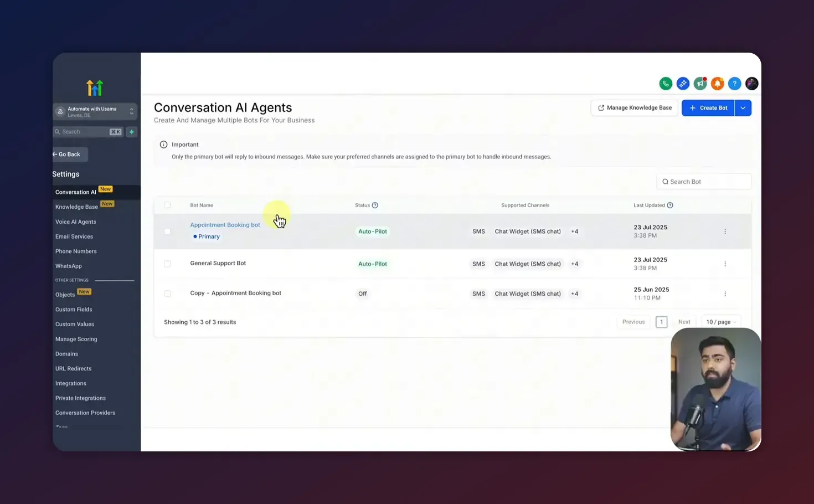Open your profile avatar menu
Screen dimensions: 814x504
[x=751, y=83]
